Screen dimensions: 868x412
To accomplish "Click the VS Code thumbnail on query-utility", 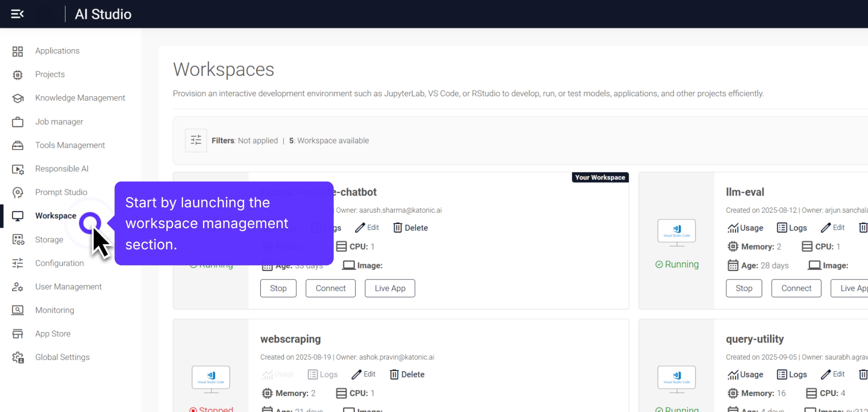I will tap(676, 379).
